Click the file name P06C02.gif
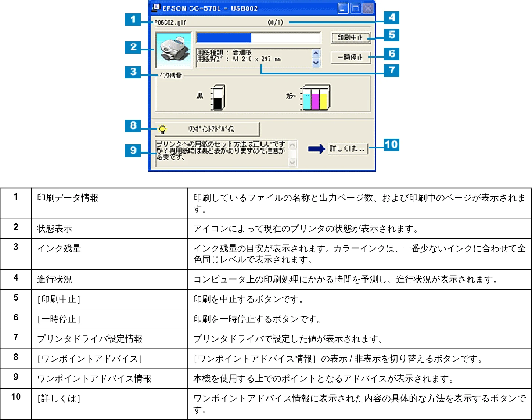532x420 pixels. click(170, 22)
